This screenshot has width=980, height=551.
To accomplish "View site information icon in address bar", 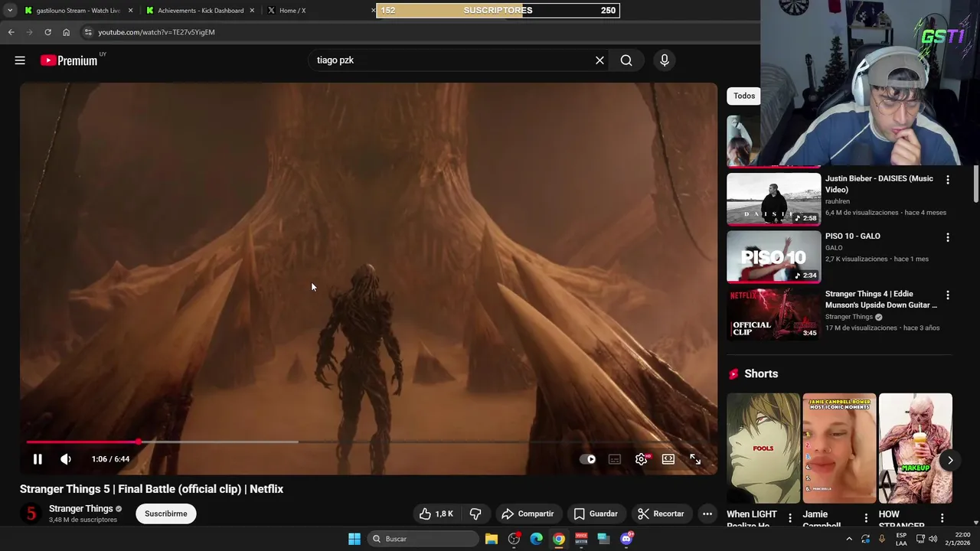I will [88, 32].
